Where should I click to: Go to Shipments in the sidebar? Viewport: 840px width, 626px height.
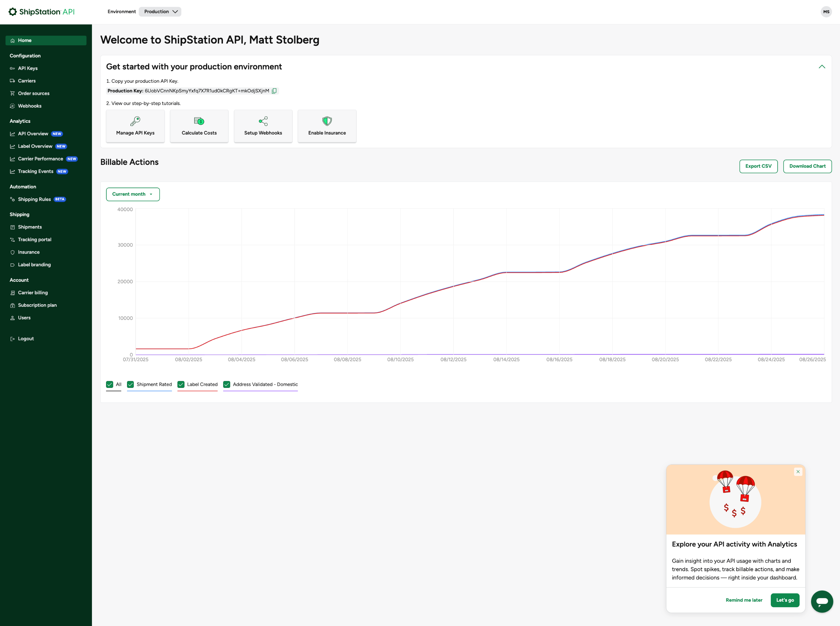pos(30,227)
